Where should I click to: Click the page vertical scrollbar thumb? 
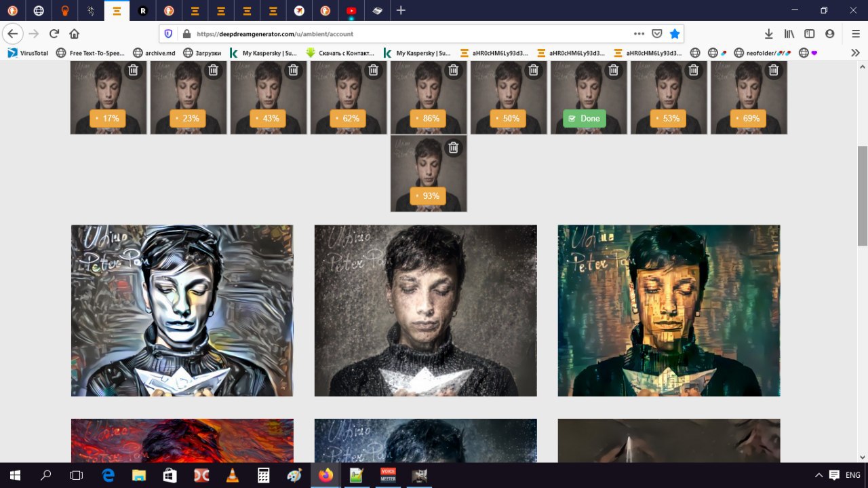coord(863,196)
